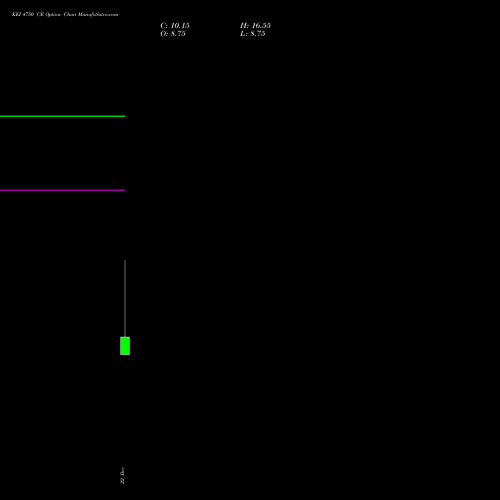Click the '22 Dec' date axis label
The width and height of the screenshot is (500, 500).
tap(122, 476)
